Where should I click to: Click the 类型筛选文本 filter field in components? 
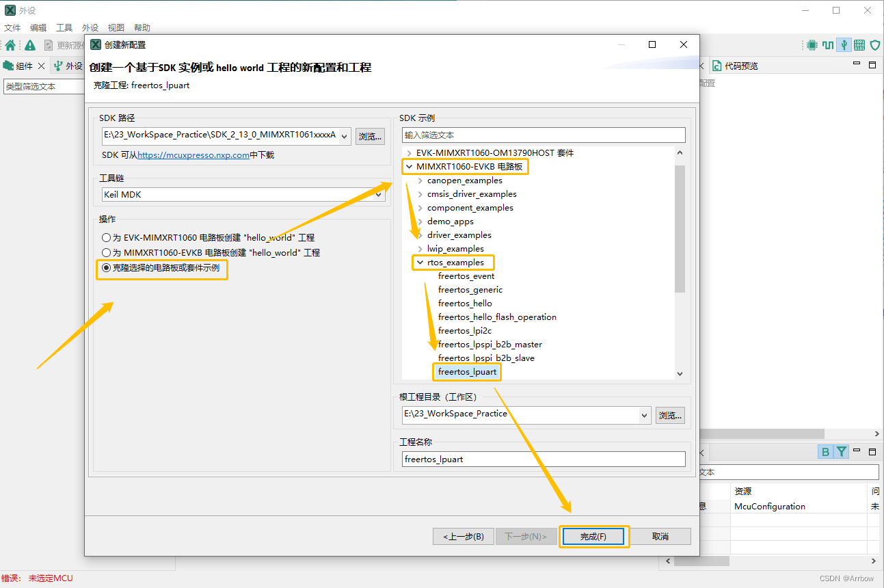click(x=44, y=87)
